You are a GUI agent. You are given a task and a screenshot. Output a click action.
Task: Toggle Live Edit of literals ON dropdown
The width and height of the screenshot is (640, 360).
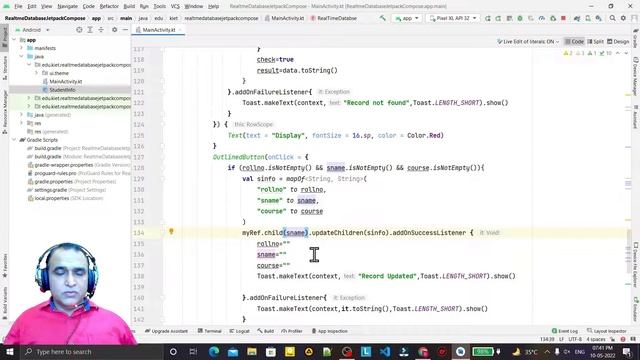tap(528, 42)
